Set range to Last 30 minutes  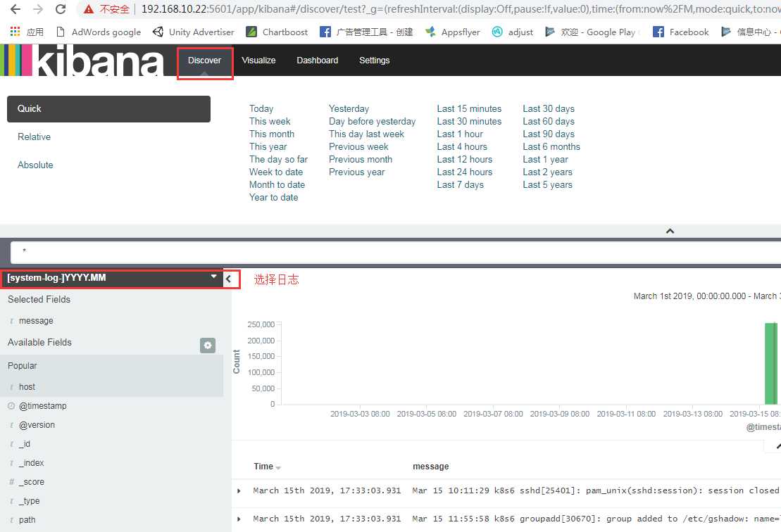[469, 122]
